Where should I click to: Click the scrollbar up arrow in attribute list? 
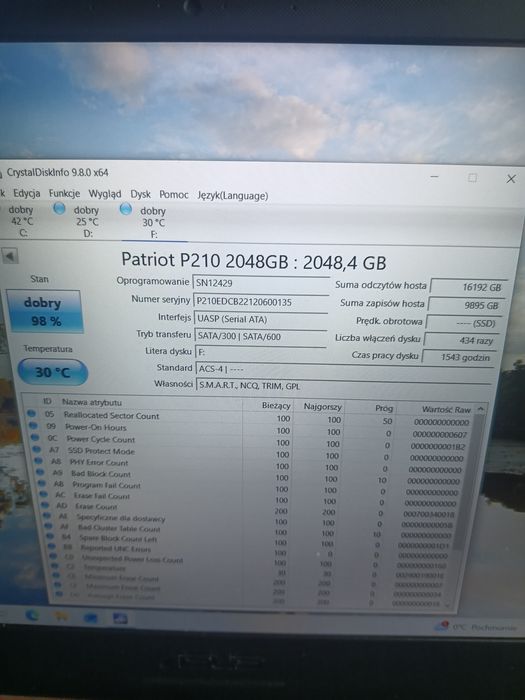[480, 408]
